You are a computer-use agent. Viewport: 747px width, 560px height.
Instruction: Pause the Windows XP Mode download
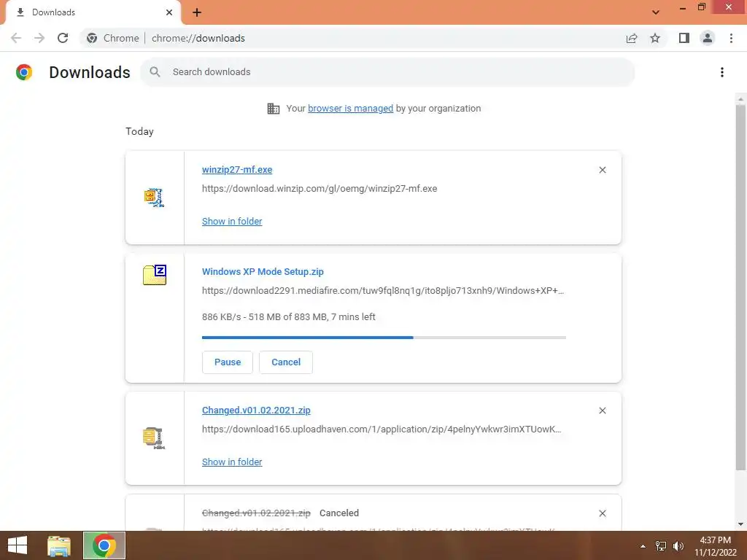(x=228, y=362)
